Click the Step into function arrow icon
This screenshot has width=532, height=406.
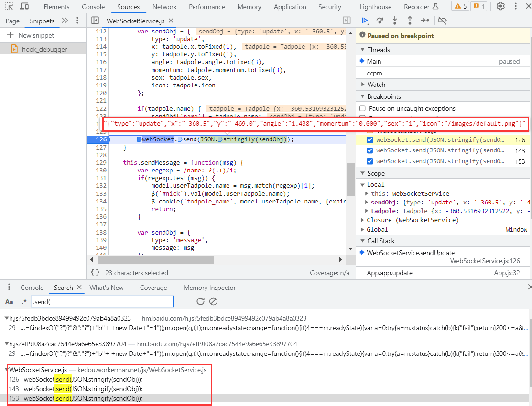coord(395,21)
